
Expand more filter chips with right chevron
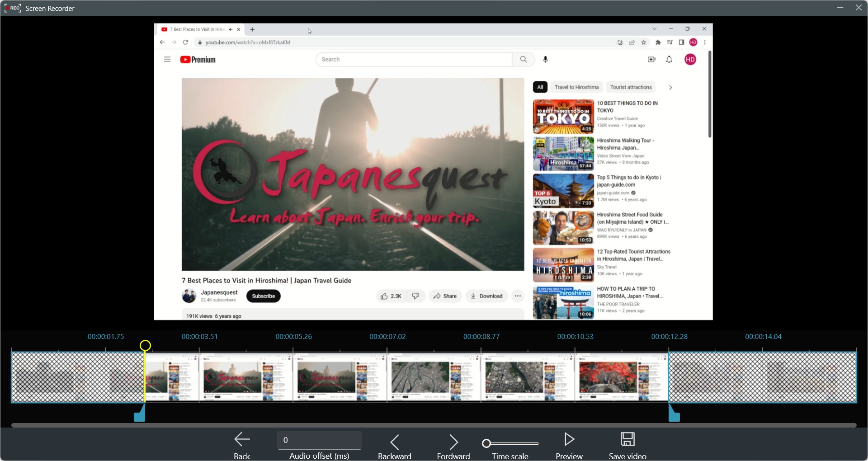click(670, 87)
